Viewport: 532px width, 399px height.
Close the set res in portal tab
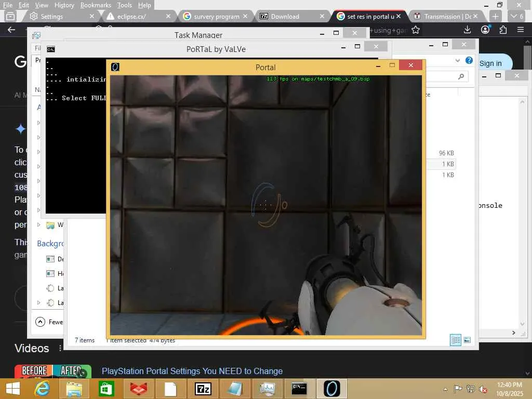point(398,16)
